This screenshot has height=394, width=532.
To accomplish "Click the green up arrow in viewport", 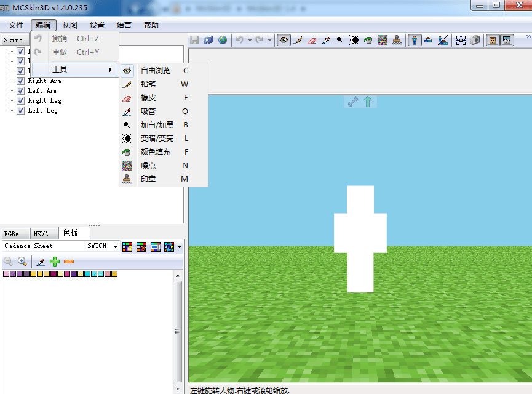I will [368, 102].
